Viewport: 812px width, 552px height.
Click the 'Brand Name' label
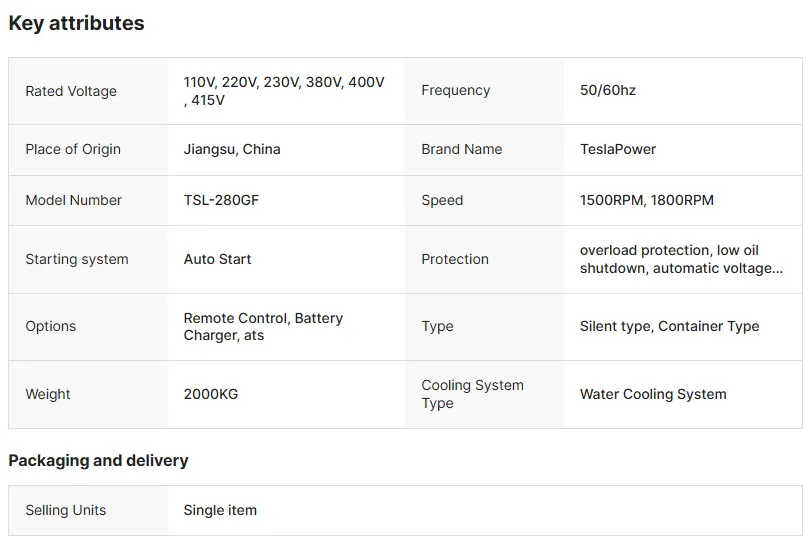pyautogui.click(x=461, y=149)
